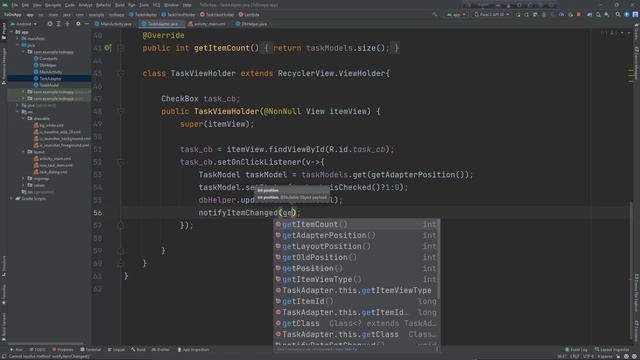640x360 pixels.
Task: Fold the TaskViewHolder class gutter marker
Action: click(121, 74)
